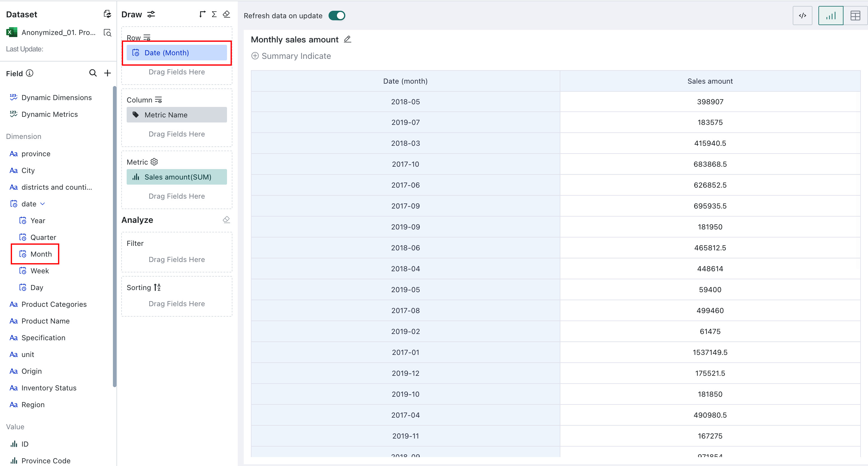Clear Draw configuration with eraser icon
This screenshot has width=868, height=466.
tap(226, 14)
